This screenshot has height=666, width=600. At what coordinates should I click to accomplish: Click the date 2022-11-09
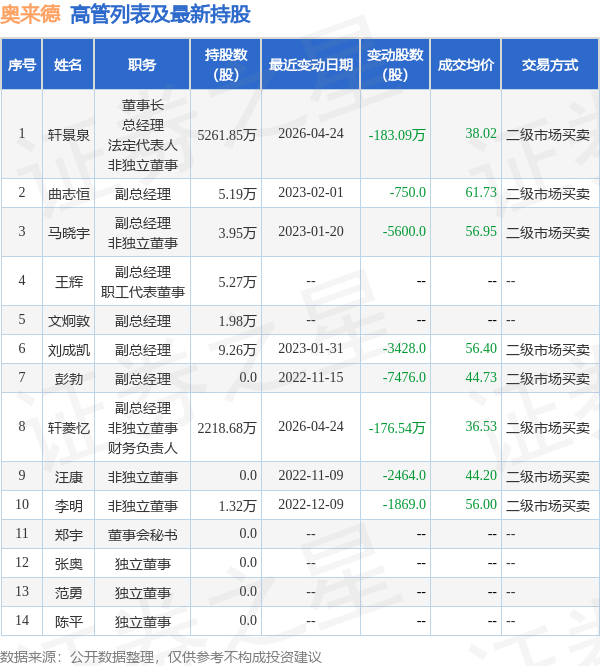click(x=311, y=475)
